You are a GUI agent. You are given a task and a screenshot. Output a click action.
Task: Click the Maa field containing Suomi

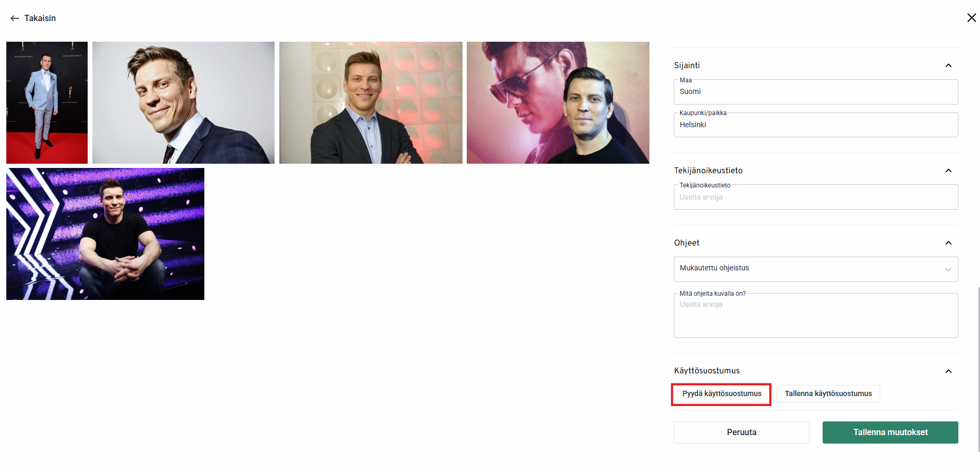815,92
